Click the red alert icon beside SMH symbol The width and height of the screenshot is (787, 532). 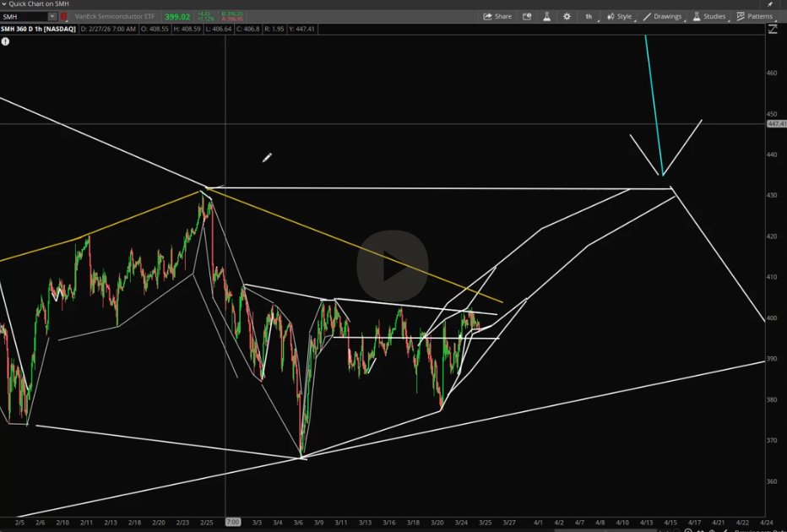(x=62, y=16)
